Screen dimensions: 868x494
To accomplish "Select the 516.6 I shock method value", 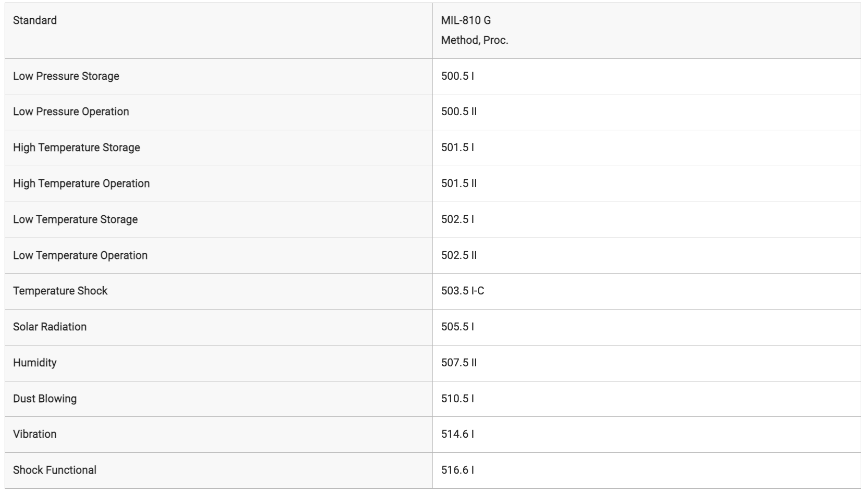I will click(x=457, y=470).
